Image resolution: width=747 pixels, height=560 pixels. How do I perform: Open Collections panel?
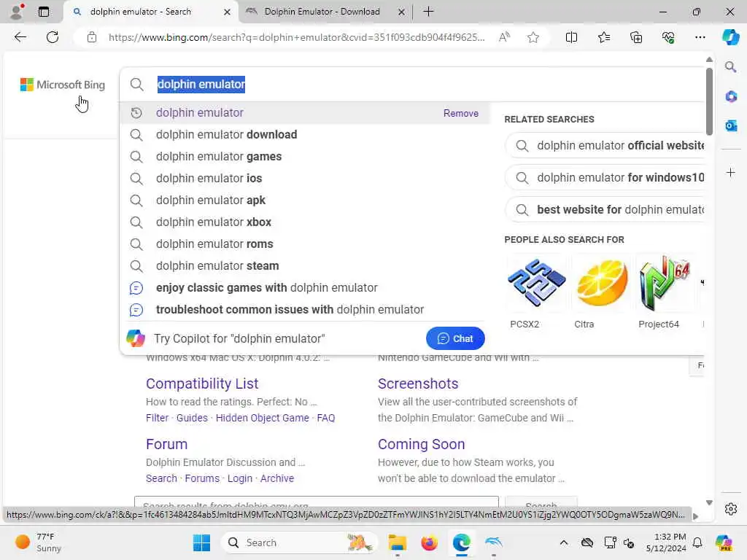(x=636, y=37)
